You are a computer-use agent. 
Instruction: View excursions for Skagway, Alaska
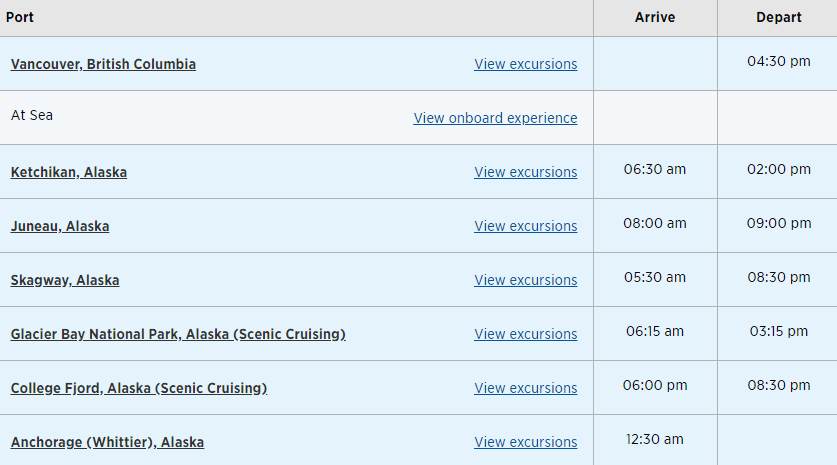[526, 280]
